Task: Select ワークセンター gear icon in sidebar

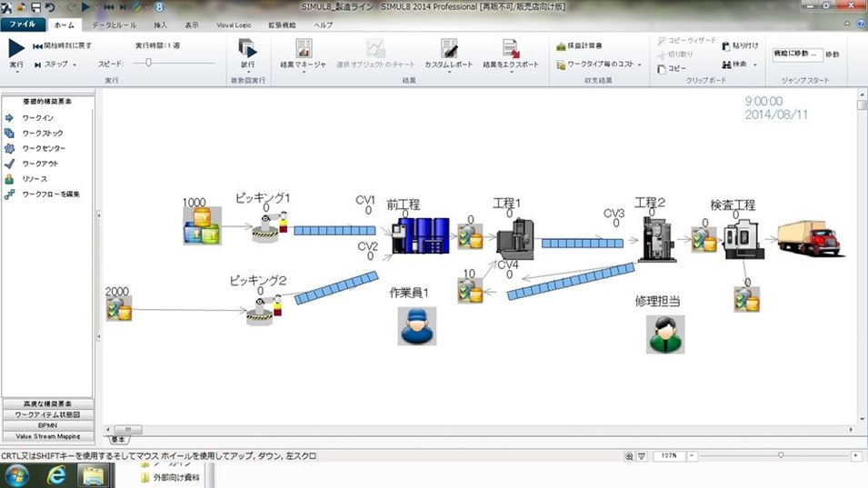Action: 10,148
